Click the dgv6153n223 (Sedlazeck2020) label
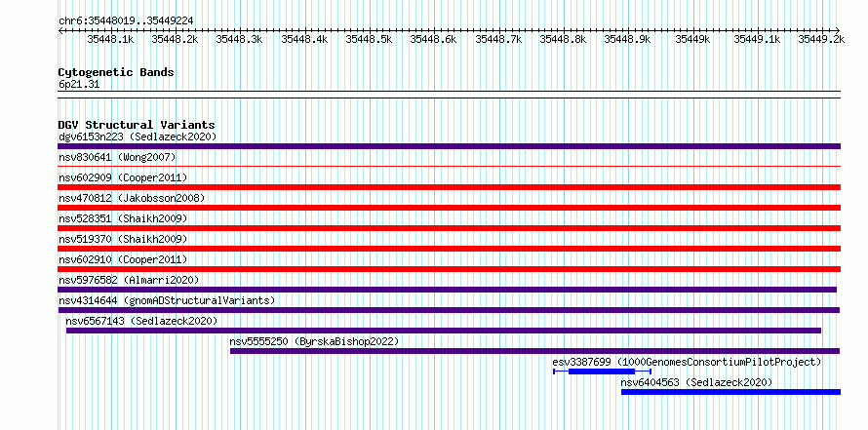This screenshot has width=868, height=430. tap(138, 137)
